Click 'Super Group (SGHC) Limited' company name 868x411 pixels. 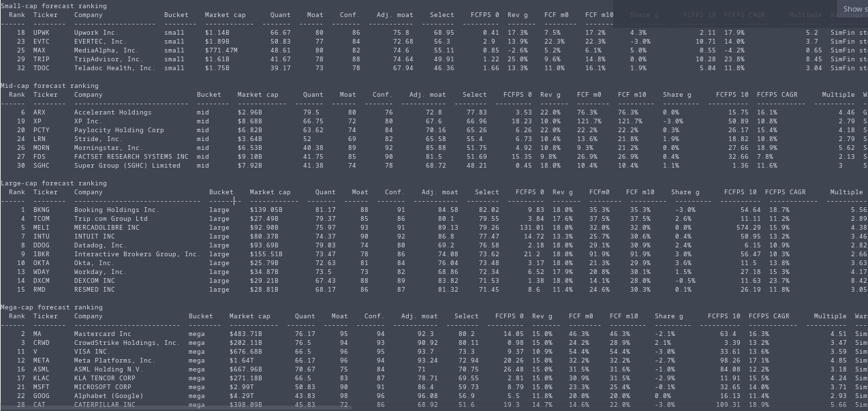(x=127, y=166)
